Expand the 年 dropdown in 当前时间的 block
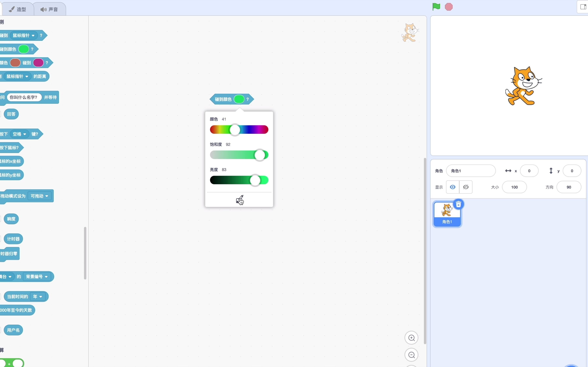 tap(38, 297)
